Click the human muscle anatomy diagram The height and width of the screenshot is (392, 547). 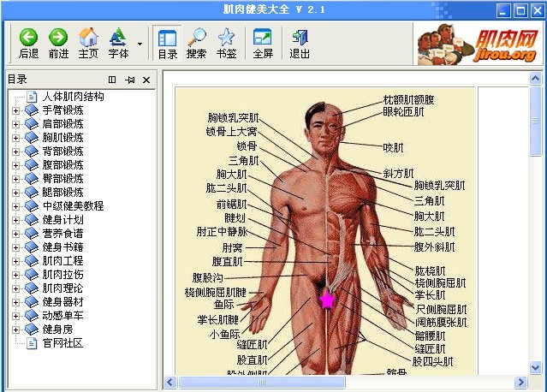(x=325, y=231)
